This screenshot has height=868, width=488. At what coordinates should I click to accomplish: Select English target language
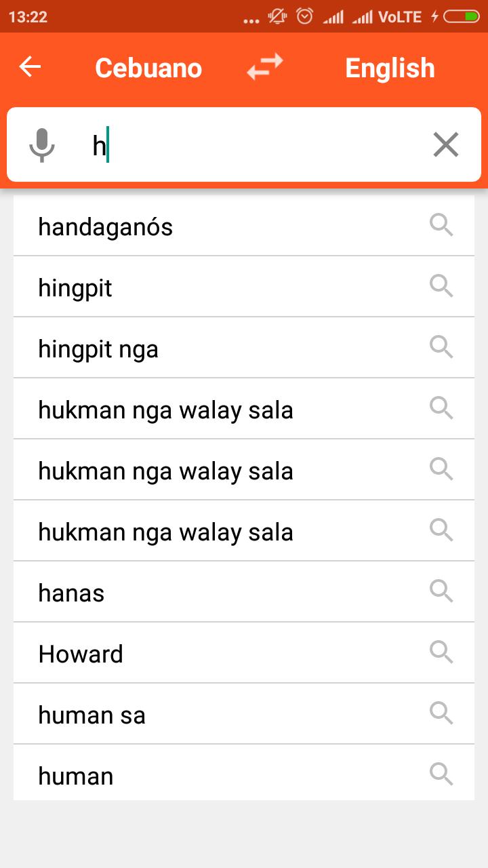(390, 68)
